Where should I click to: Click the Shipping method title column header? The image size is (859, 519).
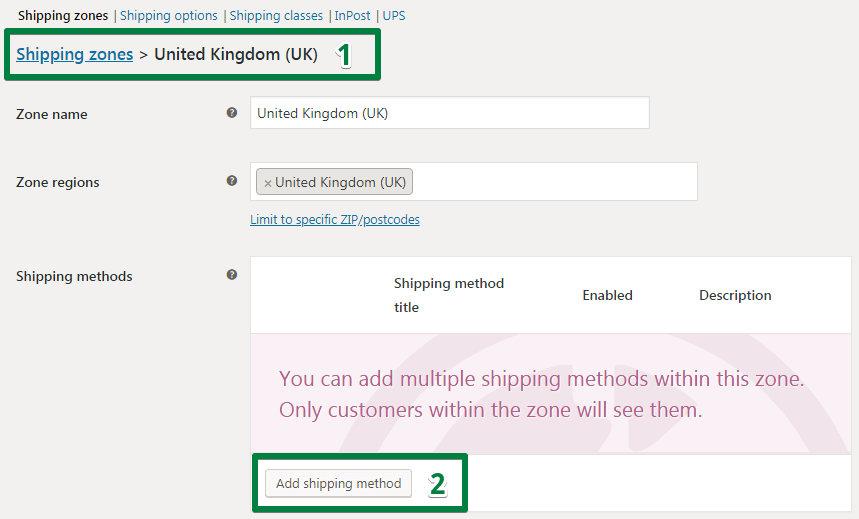pyautogui.click(x=449, y=295)
